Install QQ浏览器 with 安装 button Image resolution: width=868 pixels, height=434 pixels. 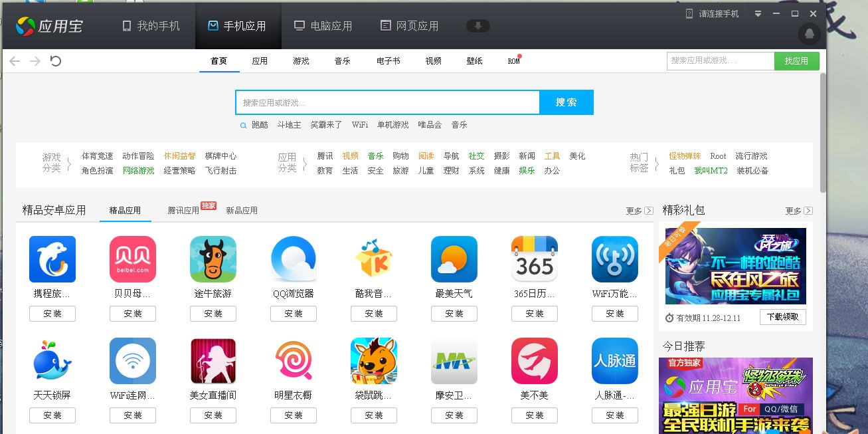[x=294, y=314]
